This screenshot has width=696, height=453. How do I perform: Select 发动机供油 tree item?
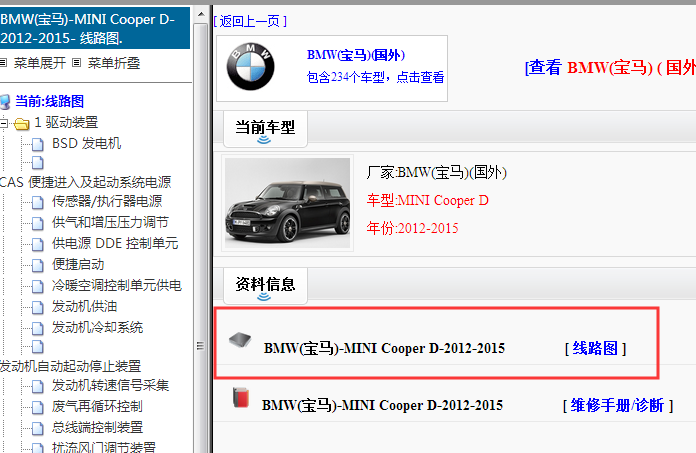84,306
